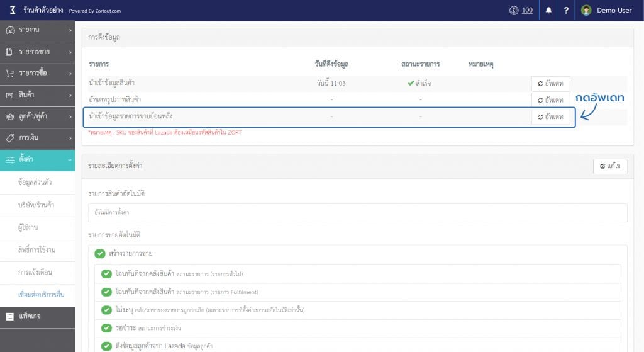This screenshot has width=644, height=352.
Task: Open บริษัท/ร้านค้า settings submenu
Action: click(x=37, y=205)
